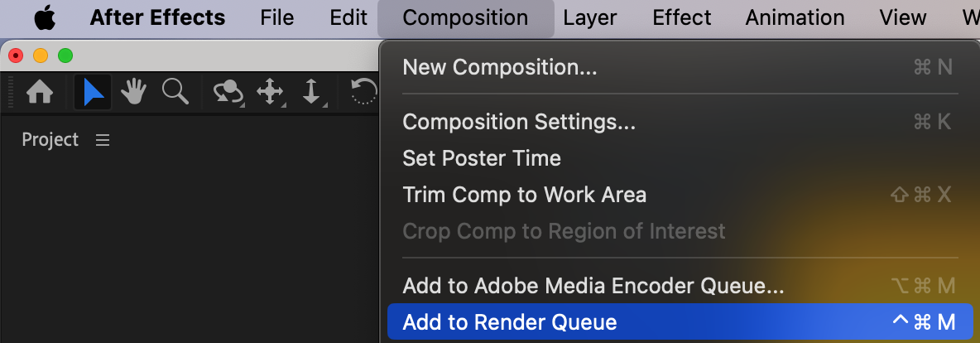
Task: Switch to the Project panel tab
Action: [x=50, y=140]
